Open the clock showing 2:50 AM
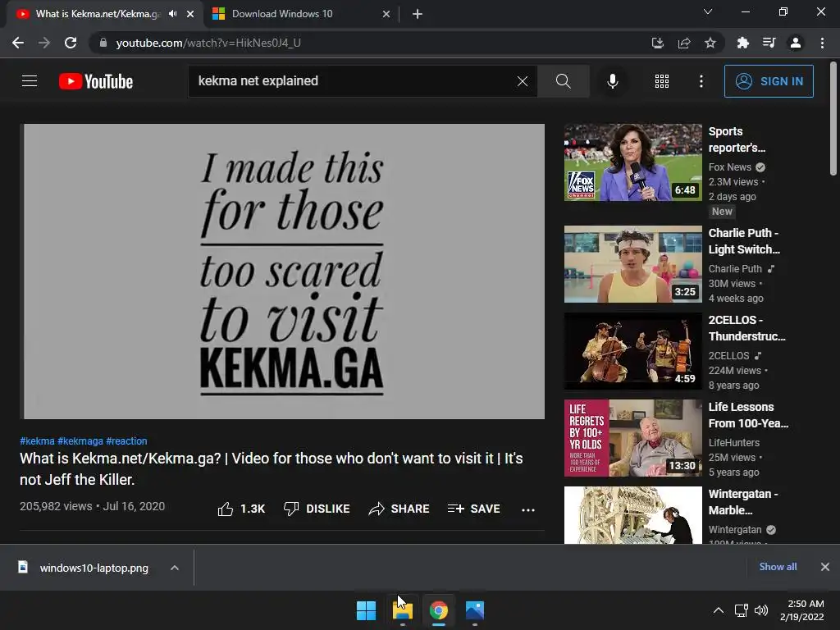Screen dimensions: 840x630 pos(802,610)
